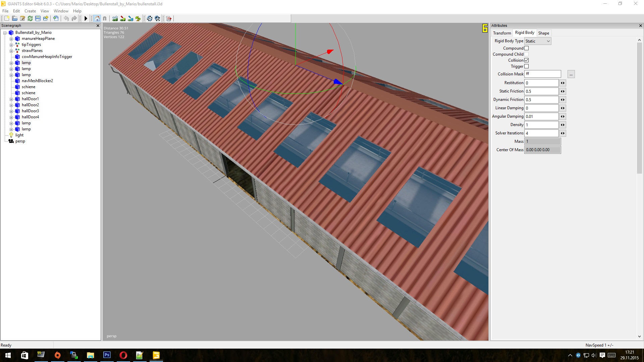The height and width of the screenshot is (362, 644).
Task: Switch to the Transform tab
Action: point(502,33)
